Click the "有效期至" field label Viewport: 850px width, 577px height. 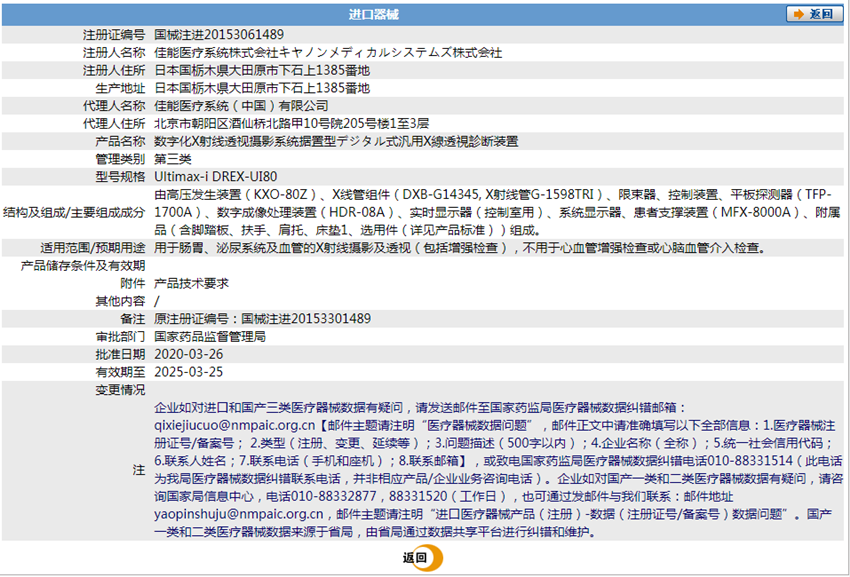pyautogui.click(x=120, y=373)
